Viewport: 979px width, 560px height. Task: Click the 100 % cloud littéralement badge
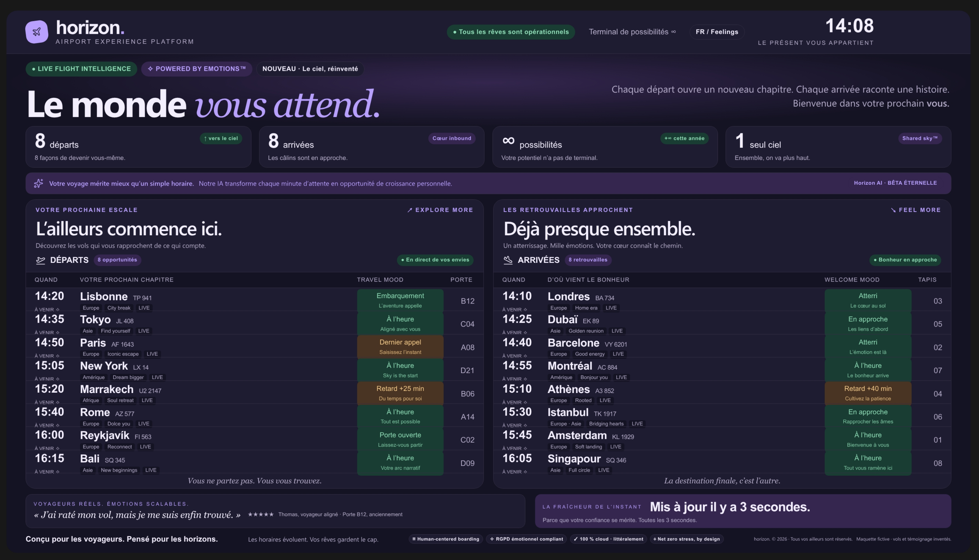pos(608,539)
